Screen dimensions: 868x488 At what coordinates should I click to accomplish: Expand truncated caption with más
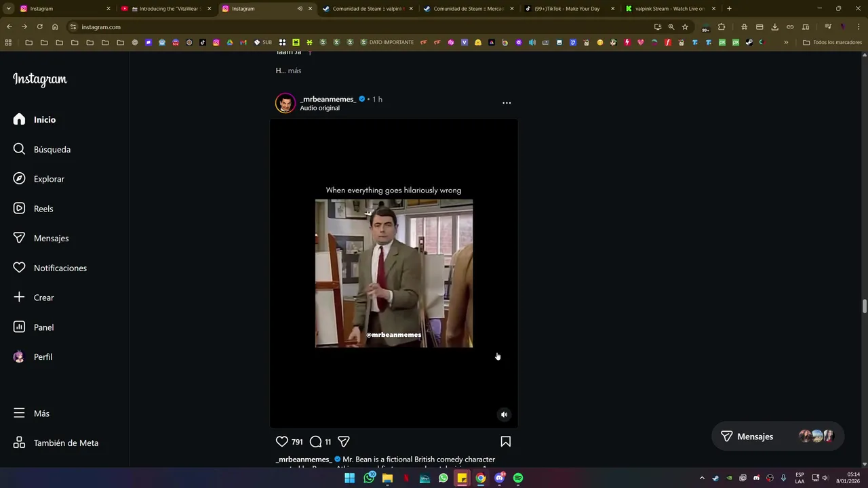point(294,70)
